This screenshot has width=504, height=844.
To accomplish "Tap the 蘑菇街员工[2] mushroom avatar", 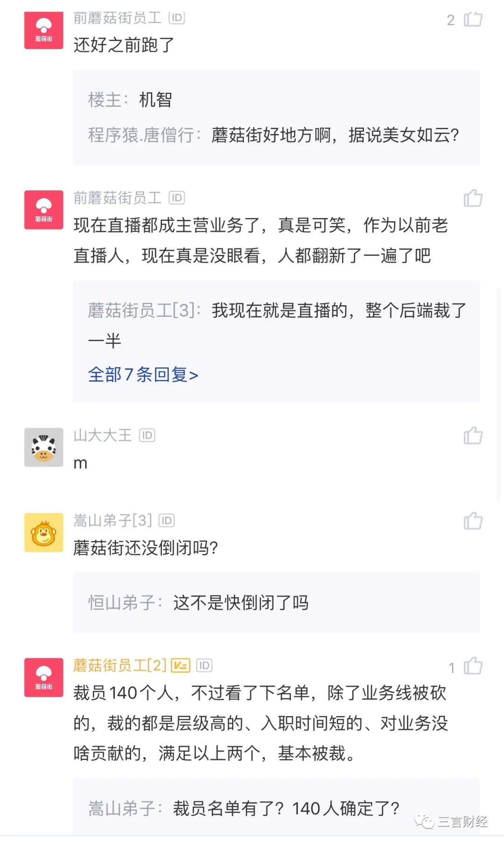I will click(44, 677).
